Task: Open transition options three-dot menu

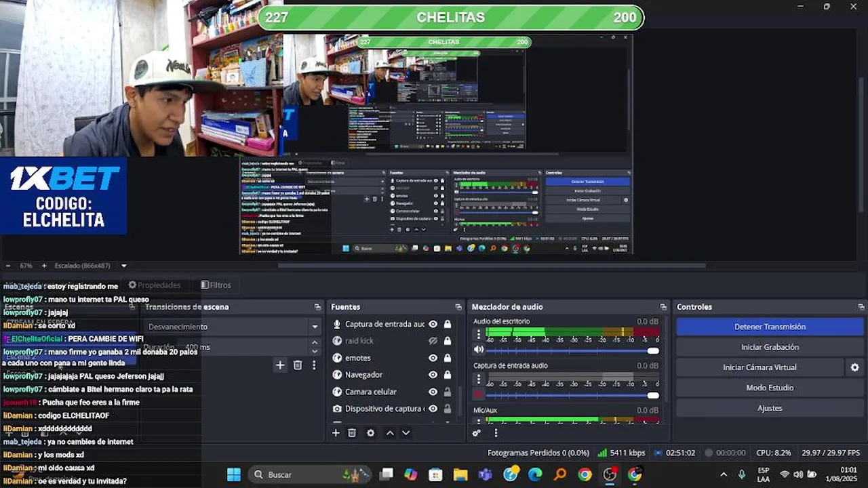Action: 314,365
